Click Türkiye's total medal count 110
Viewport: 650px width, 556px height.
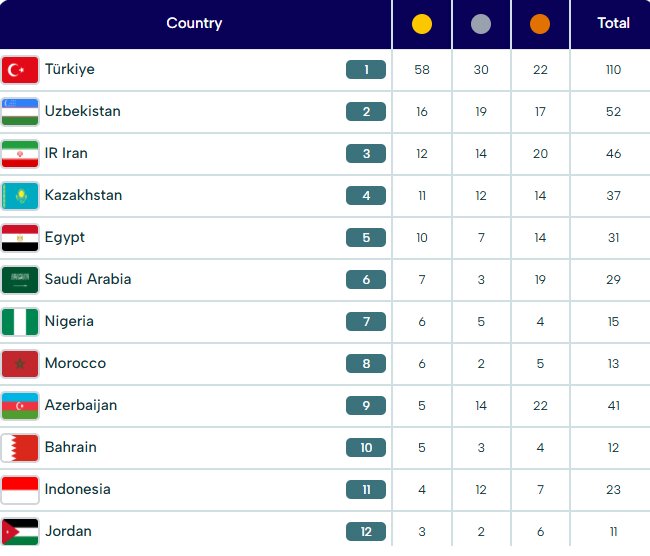(x=613, y=70)
